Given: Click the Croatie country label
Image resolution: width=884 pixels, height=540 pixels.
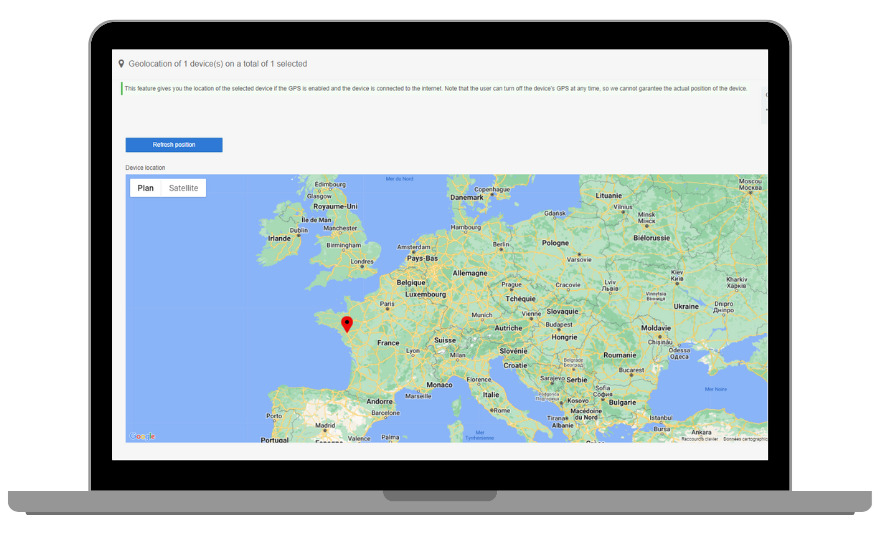Looking at the screenshot, I should click(515, 365).
